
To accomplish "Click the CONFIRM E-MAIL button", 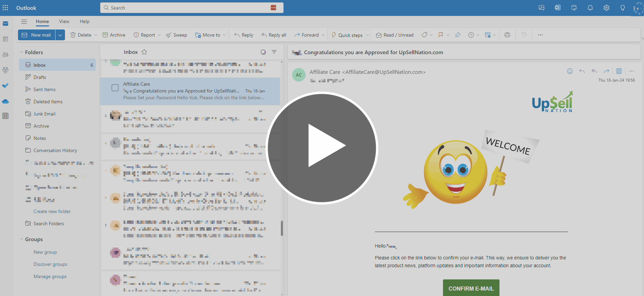I will click(471, 288).
